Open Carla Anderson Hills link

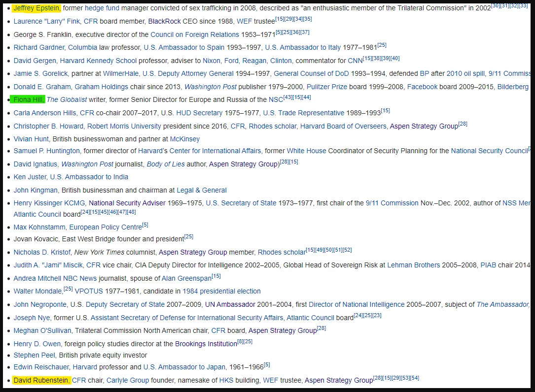coord(45,113)
